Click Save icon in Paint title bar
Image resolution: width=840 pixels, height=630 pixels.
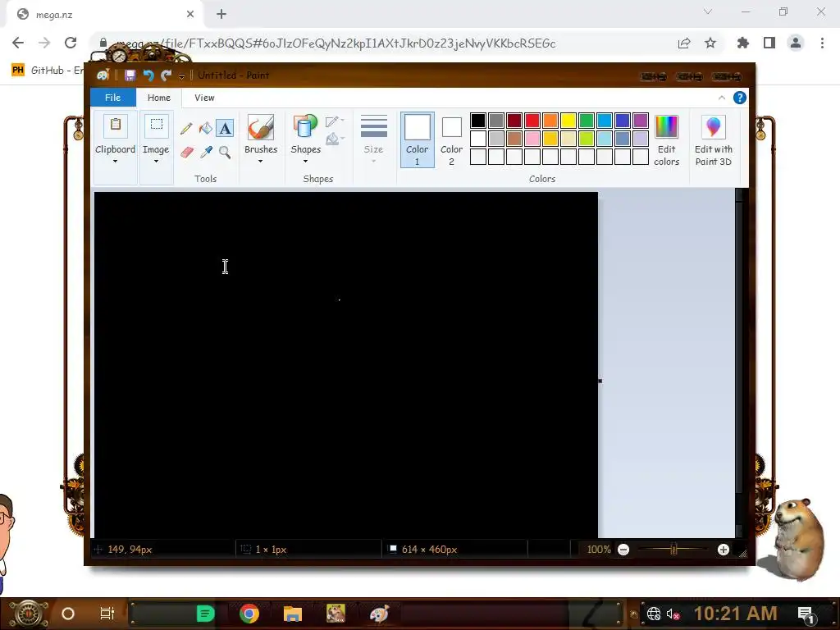pyautogui.click(x=130, y=75)
